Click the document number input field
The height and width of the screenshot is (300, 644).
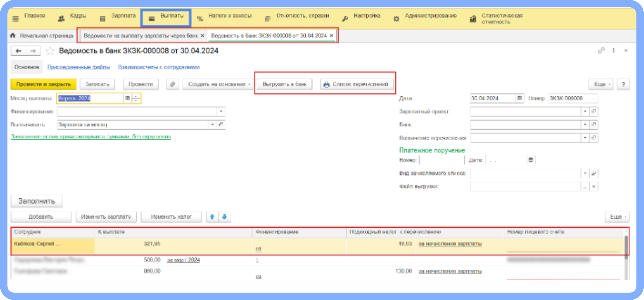click(573, 98)
